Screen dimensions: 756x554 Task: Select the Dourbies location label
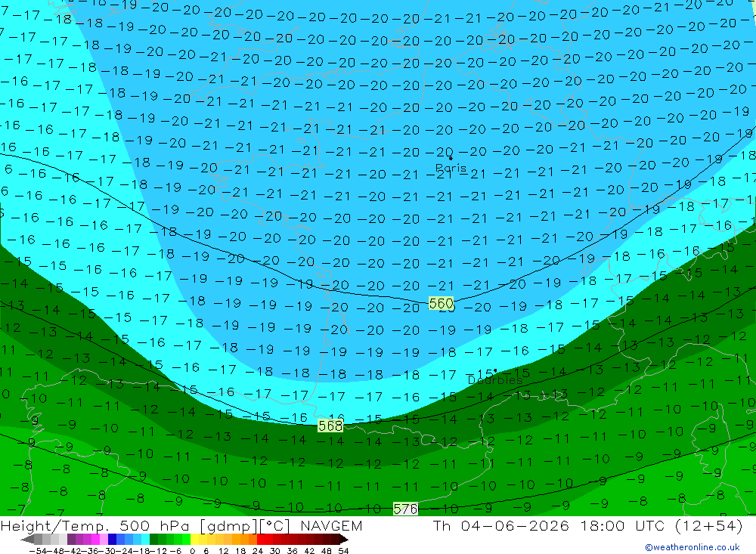(x=495, y=380)
